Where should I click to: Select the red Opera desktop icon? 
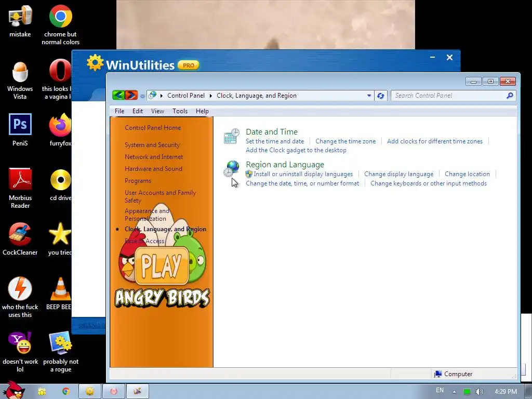click(60, 71)
